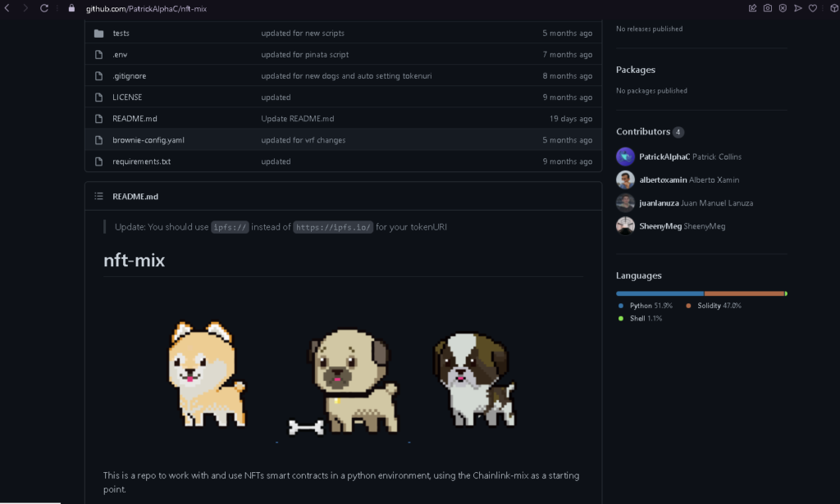840x504 pixels.
Task: Open albertoxamin's profile link
Action: point(663,179)
